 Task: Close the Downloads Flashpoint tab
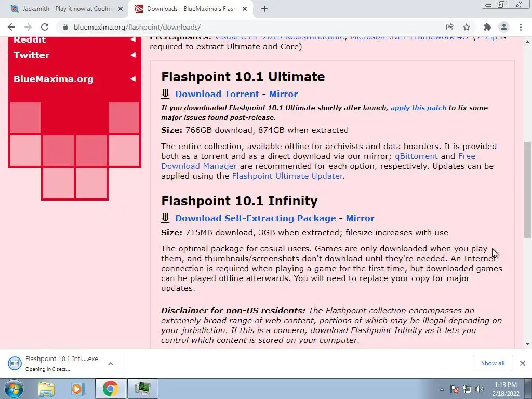[245, 9]
